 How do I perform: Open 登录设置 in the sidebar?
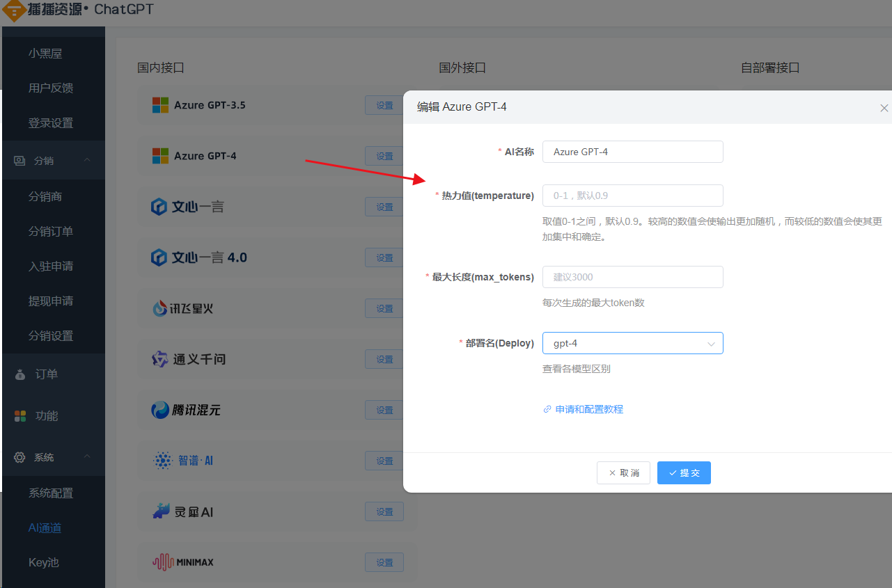click(51, 123)
